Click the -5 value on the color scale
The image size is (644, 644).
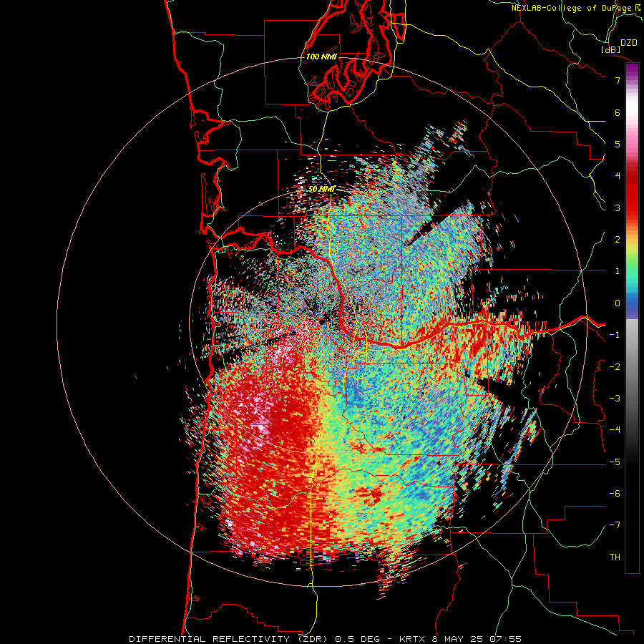click(x=615, y=462)
